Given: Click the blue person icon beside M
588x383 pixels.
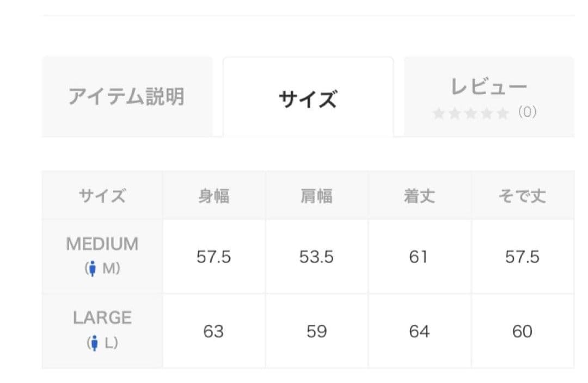Looking at the screenshot, I should (93, 268).
